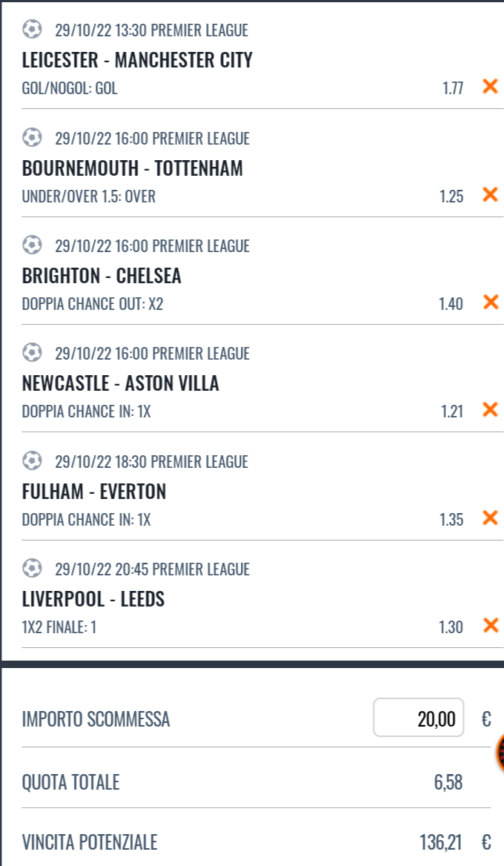Image resolution: width=504 pixels, height=866 pixels.
Task: Click the partially visible round badge at right edge
Action: click(x=500, y=753)
